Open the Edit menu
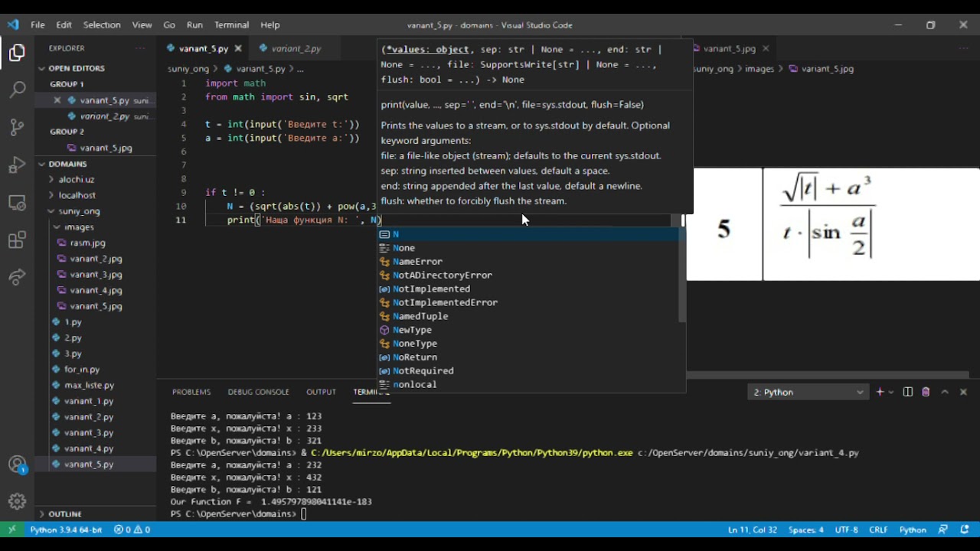Image resolution: width=980 pixels, height=551 pixels. (64, 24)
